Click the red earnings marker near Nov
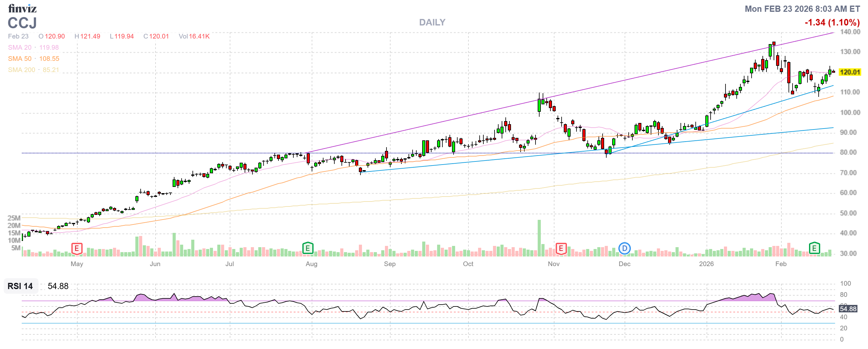Viewport: 868px width, 349px height. pyautogui.click(x=561, y=249)
